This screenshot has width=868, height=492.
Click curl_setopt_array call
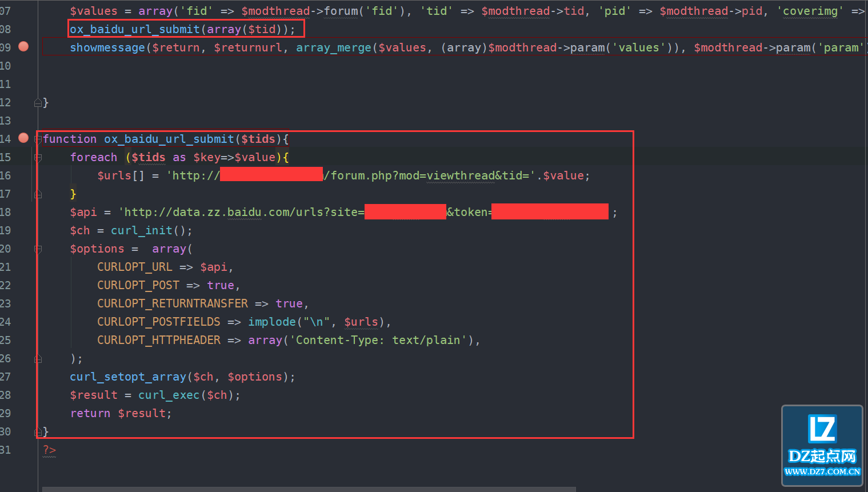pos(128,377)
